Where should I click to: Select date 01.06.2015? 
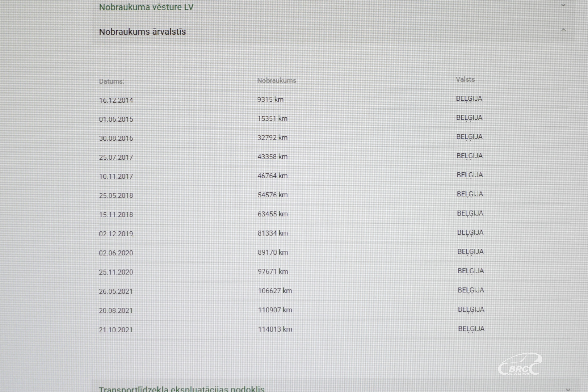point(116,119)
